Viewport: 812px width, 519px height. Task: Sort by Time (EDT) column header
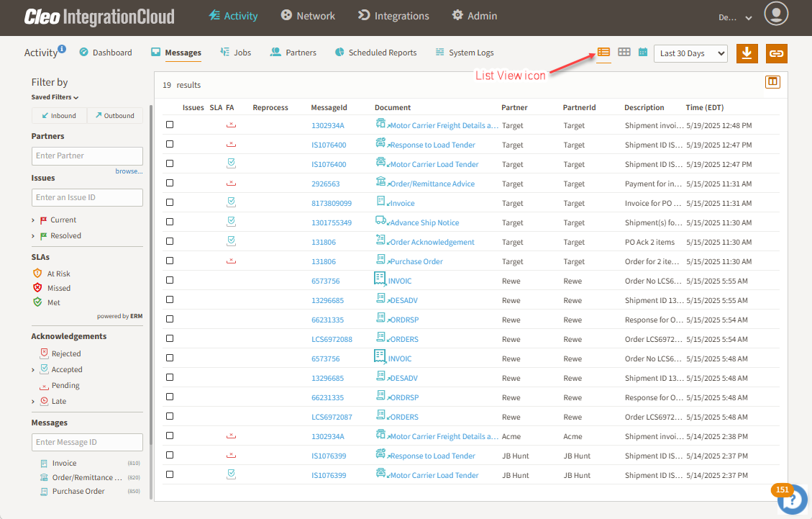tap(704, 107)
